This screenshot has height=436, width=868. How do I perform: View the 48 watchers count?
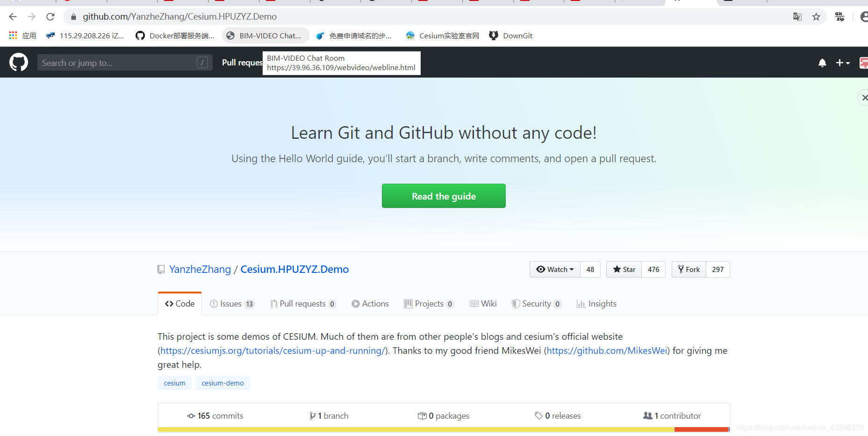tap(590, 270)
